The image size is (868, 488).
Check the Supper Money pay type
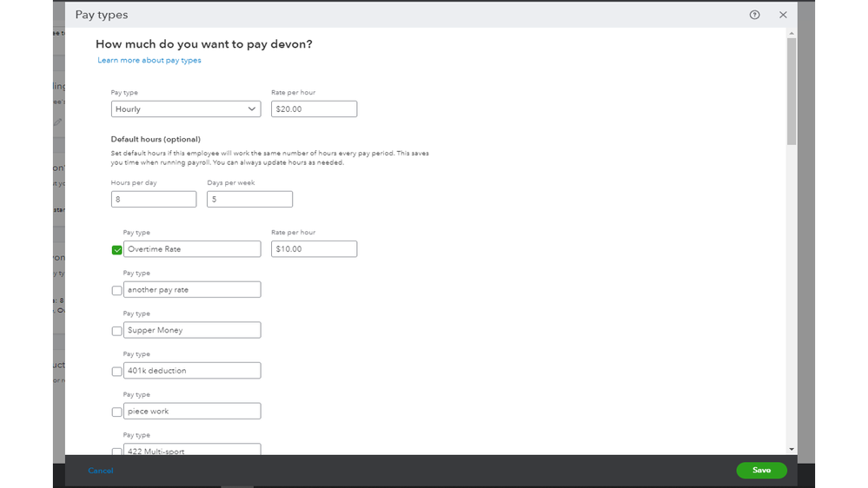(117, 331)
